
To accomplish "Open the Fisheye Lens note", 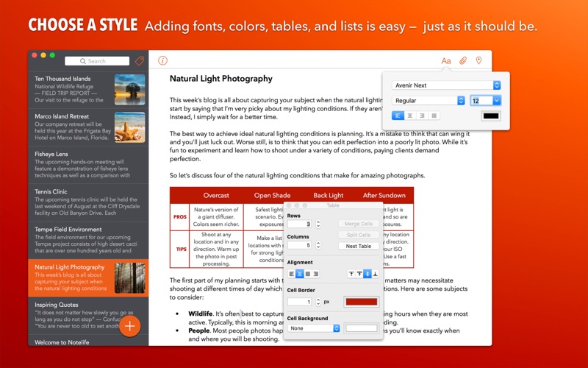I will pyautogui.click(x=88, y=165).
